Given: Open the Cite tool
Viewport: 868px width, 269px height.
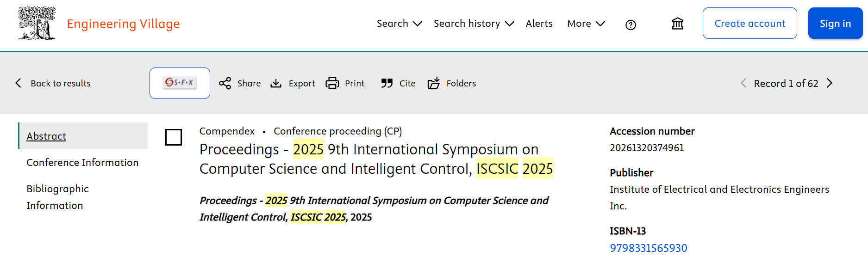Looking at the screenshot, I should [x=398, y=83].
